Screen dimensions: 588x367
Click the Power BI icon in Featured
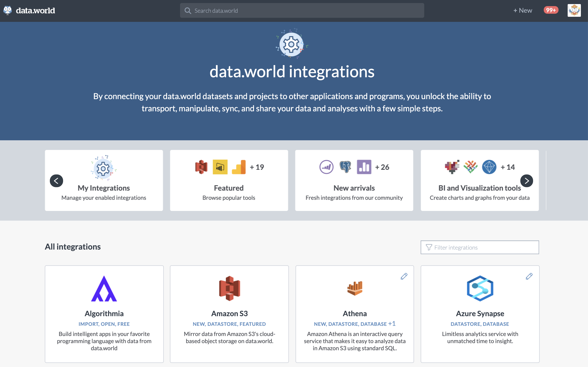(220, 167)
